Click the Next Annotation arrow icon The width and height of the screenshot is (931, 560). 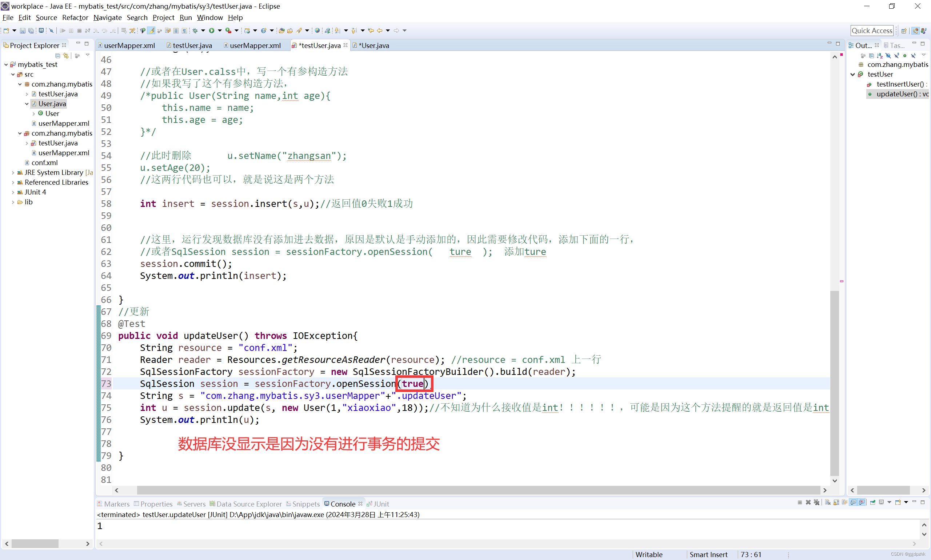337,31
